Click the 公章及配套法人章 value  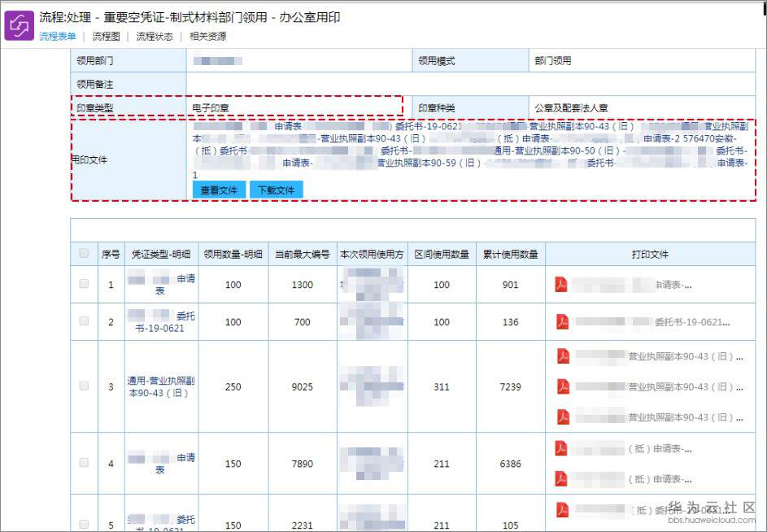(x=571, y=107)
